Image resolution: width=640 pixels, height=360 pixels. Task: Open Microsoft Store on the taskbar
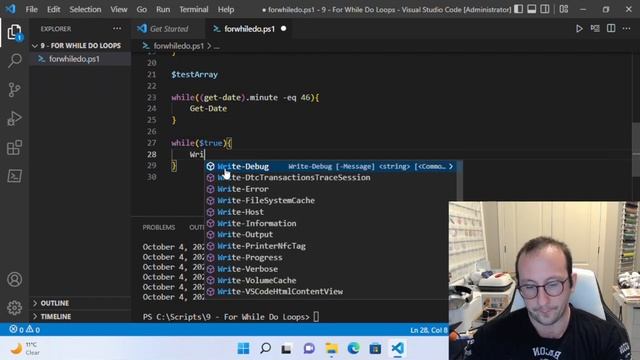coord(375,348)
